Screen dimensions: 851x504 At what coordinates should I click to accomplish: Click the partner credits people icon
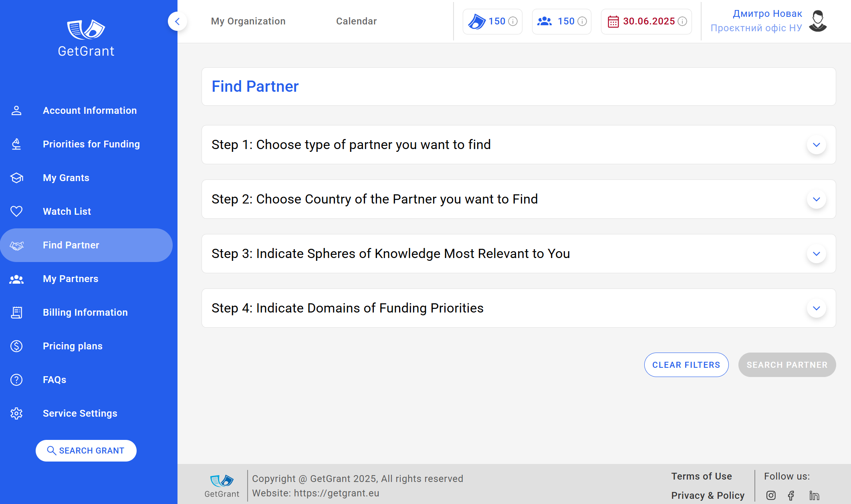point(544,21)
